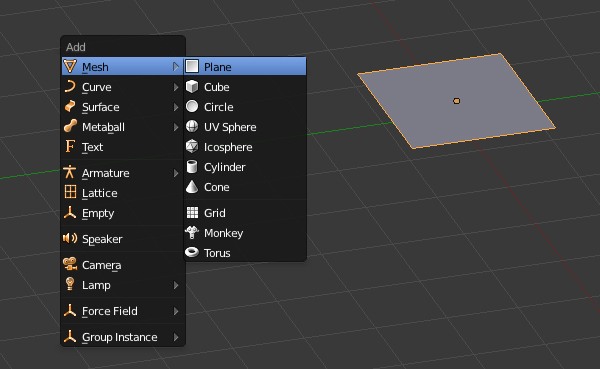Click the Cube icon in Mesh submenu
Screen dimensions: 600x369
(x=192, y=87)
